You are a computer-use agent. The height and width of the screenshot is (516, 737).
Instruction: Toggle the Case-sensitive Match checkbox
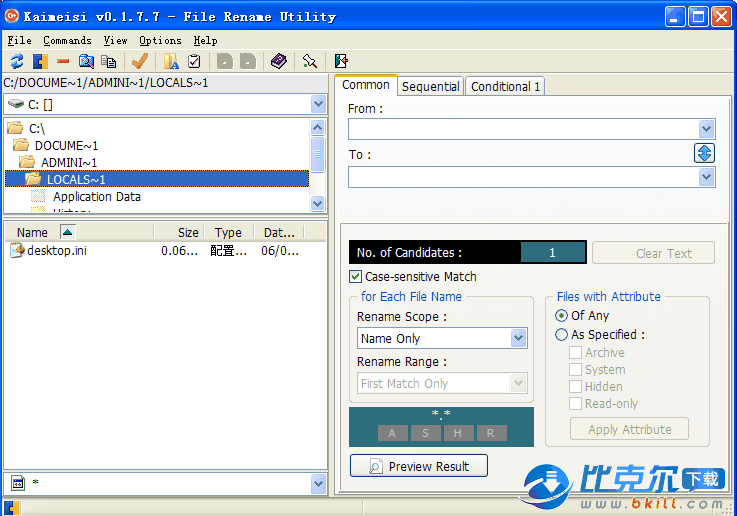tap(356, 277)
